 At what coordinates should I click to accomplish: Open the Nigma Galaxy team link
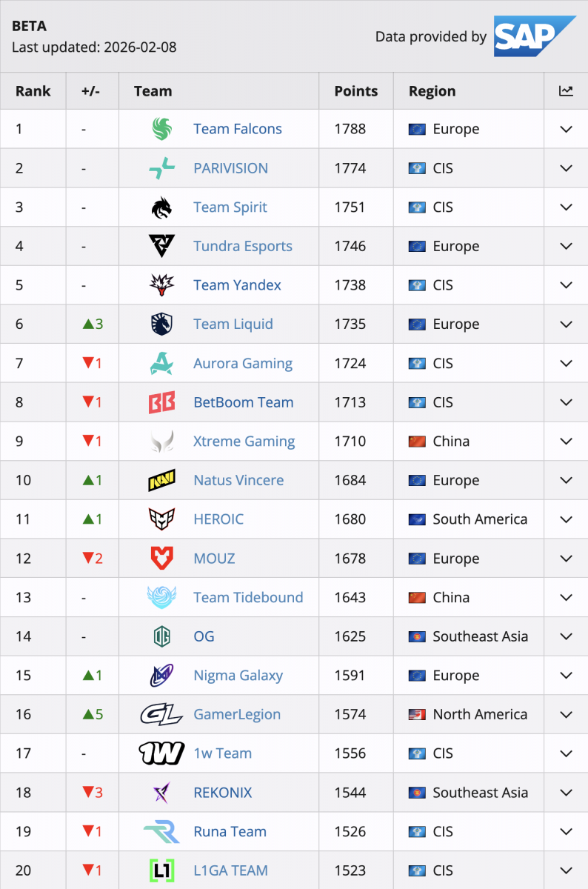coord(238,676)
